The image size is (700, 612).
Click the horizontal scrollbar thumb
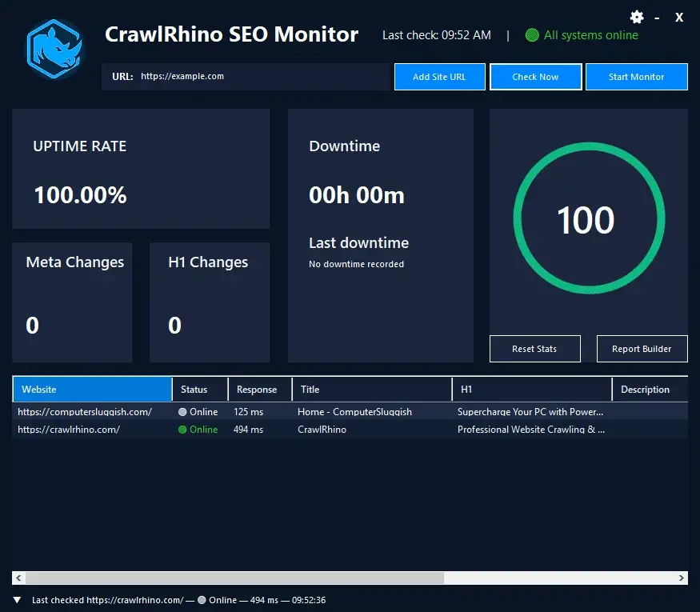[235, 578]
